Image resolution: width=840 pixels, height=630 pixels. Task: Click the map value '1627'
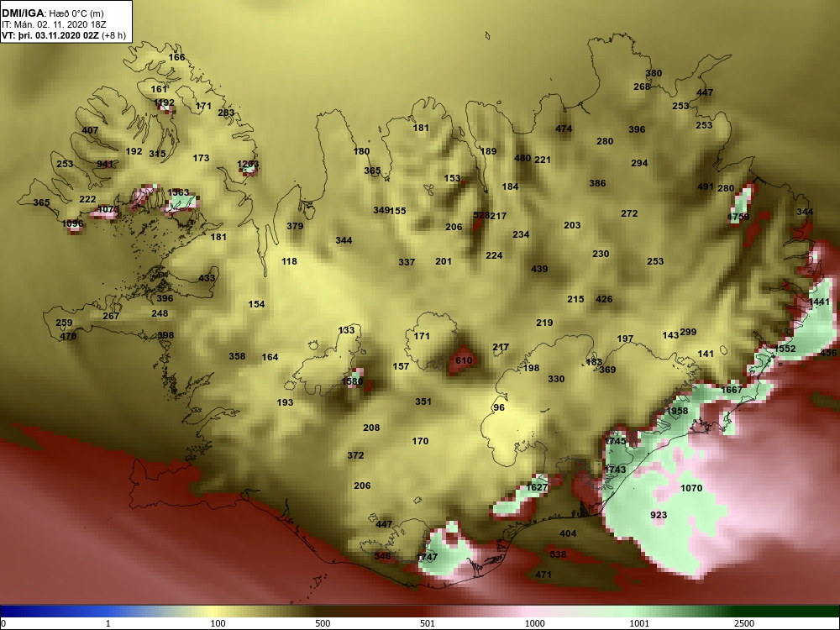537,487
